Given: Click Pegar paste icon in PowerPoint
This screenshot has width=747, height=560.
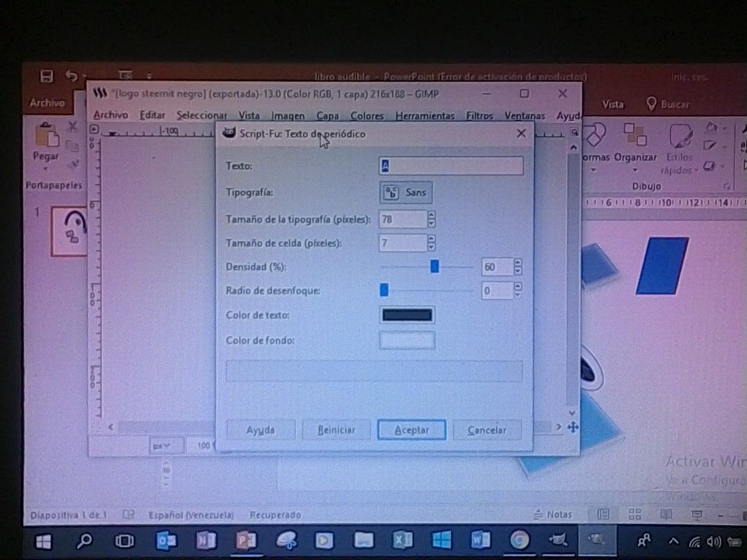Looking at the screenshot, I should (47, 135).
